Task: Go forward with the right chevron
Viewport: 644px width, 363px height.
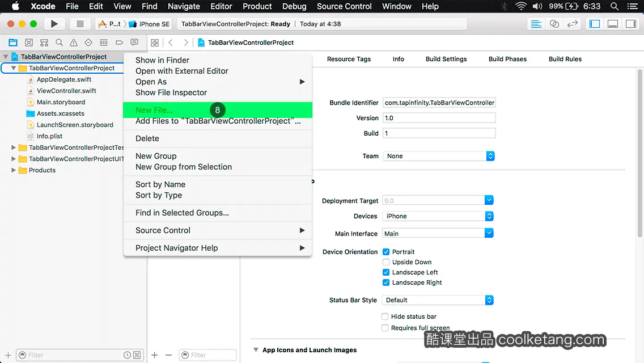Action: [185, 43]
